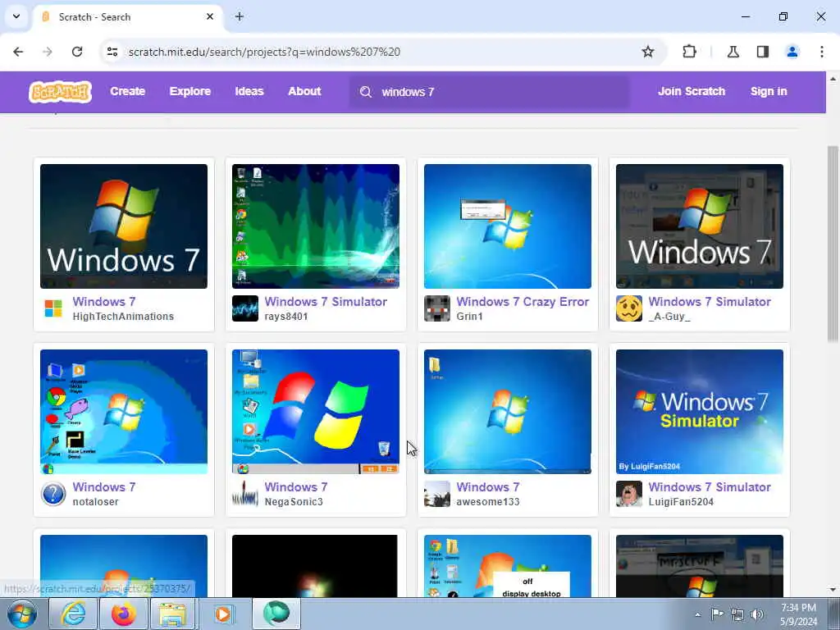840x630 pixels.
Task: Click the Chrome profile avatar icon
Action: click(x=792, y=52)
